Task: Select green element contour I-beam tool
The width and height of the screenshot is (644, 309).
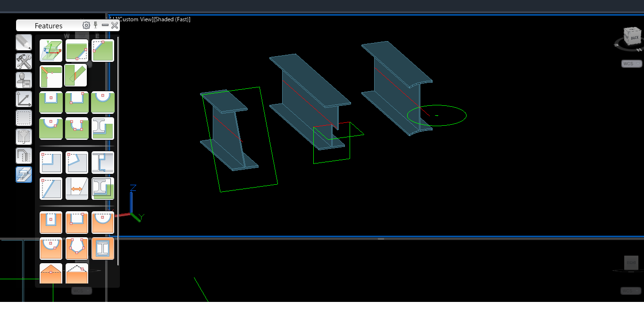Action: click(103, 128)
